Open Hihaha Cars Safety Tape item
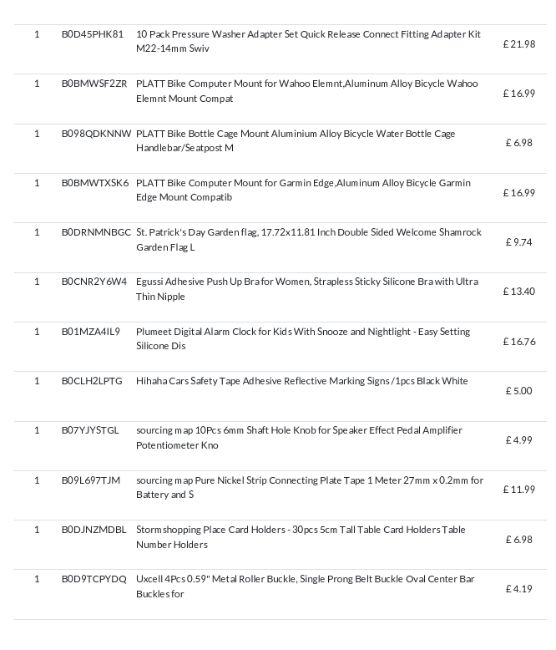This screenshot has width=556, height=650. coord(302,381)
